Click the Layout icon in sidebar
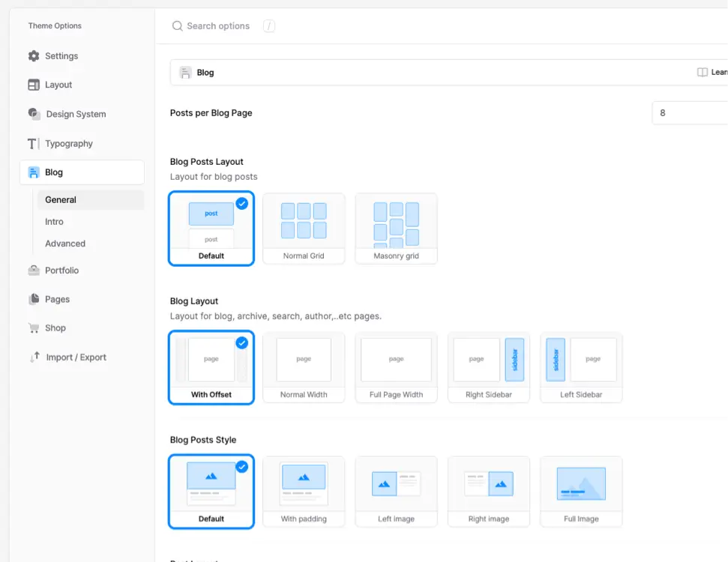This screenshot has width=728, height=562. pos(34,85)
